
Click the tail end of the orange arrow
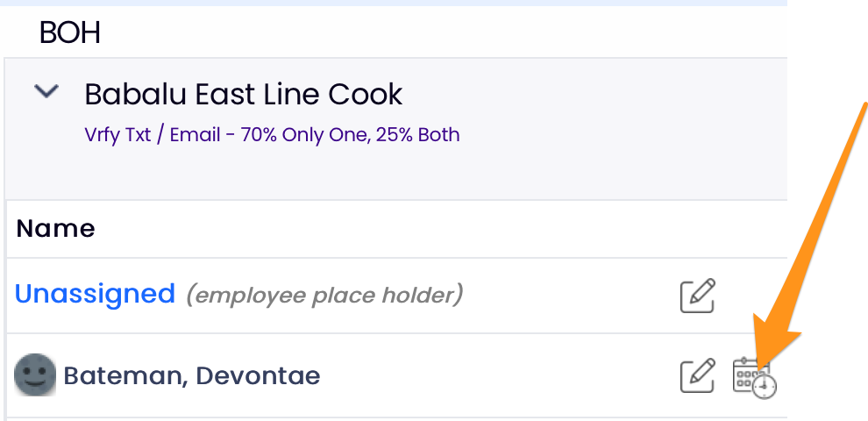(864, 110)
